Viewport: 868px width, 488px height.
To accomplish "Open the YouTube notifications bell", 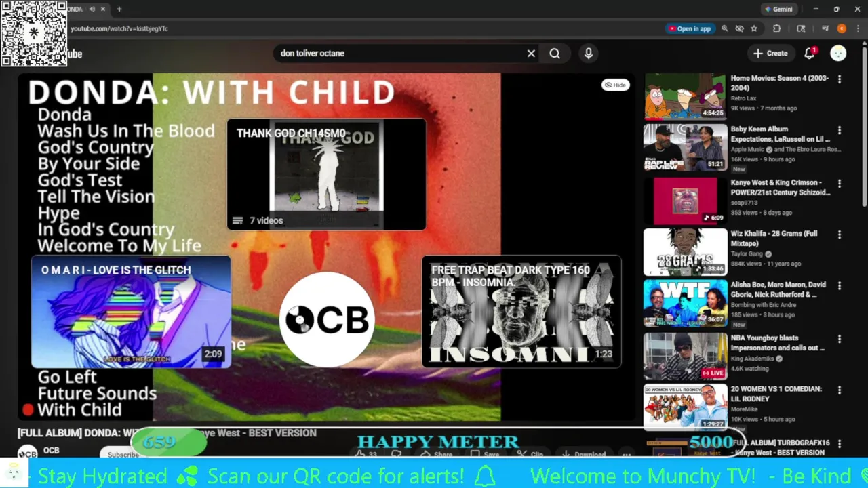I will pos(810,54).
